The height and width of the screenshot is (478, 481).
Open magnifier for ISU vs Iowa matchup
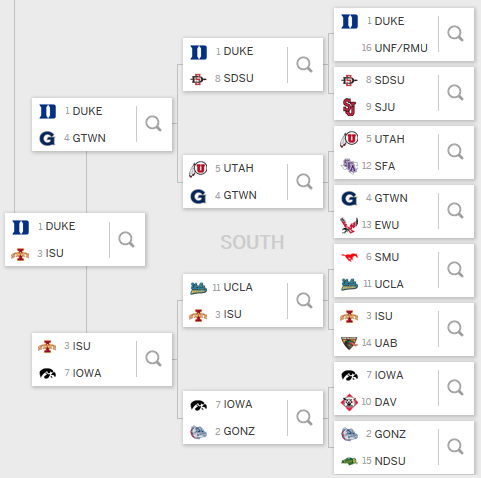pyautogui.click(x=153, y=359)
